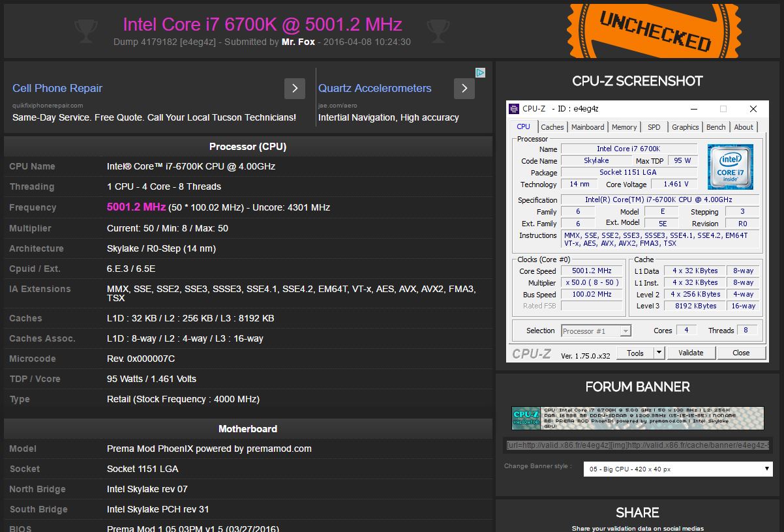Click the SHARE heading
This screenshot has width=784, height=532.
pos(637,512)
